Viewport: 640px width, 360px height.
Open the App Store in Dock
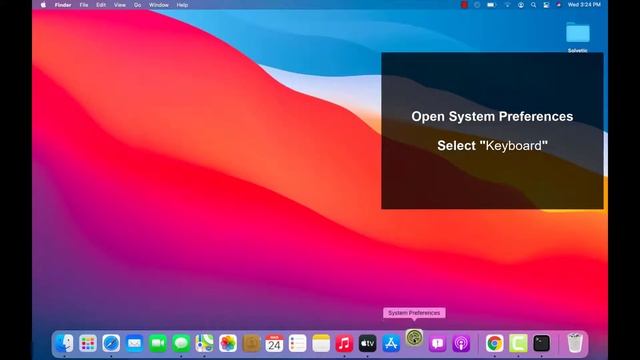(x=391, y=343)
